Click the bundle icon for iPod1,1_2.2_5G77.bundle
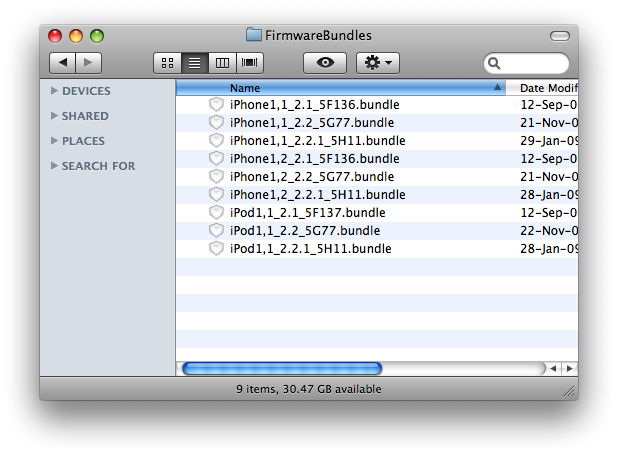Viewport: 618px width, 455px height. [x=216, y=231]
